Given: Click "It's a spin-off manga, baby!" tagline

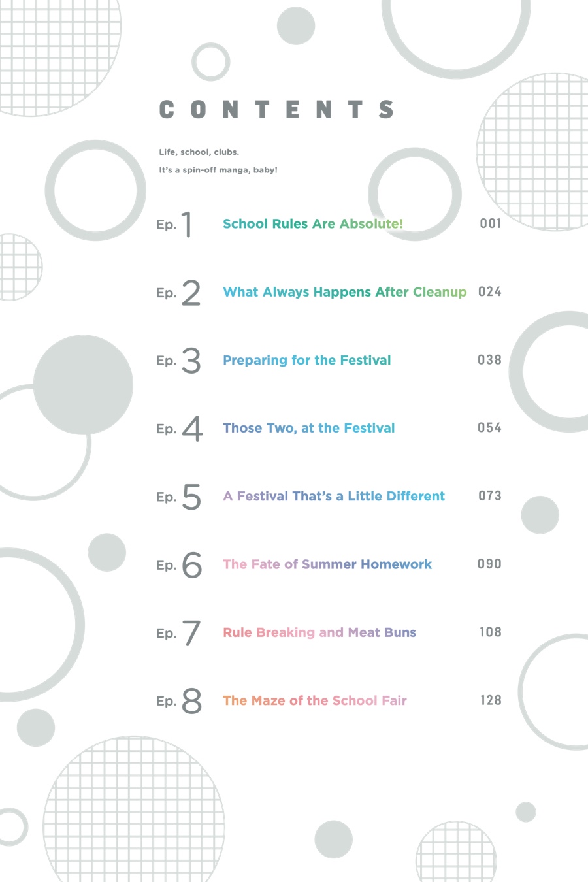Looking at the screenshot, I should 218,170.
